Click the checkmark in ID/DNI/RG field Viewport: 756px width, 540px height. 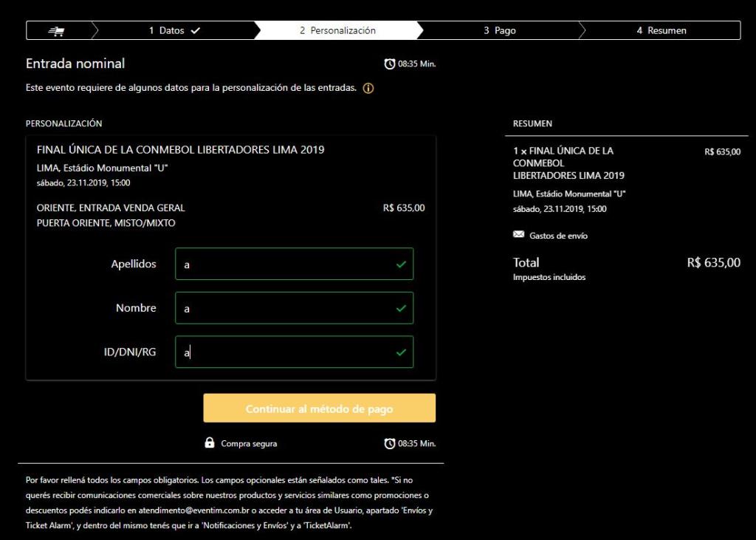(401, 352)
